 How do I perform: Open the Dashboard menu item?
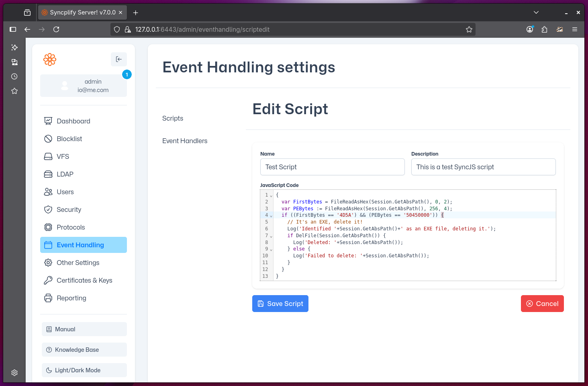[73, 121]
